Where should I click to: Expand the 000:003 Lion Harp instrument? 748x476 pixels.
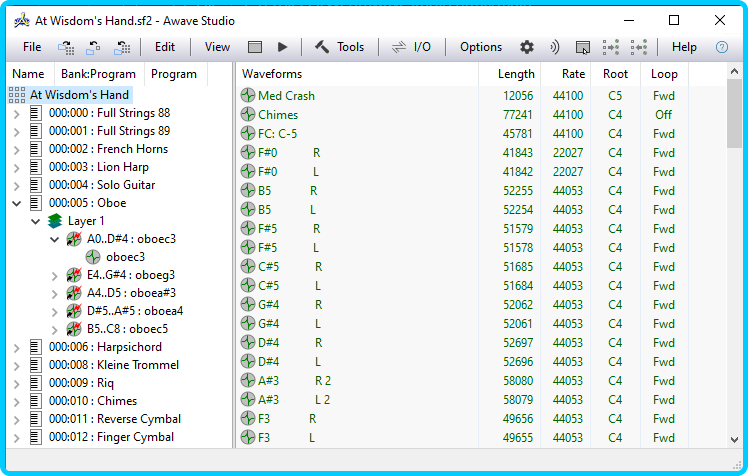click(x=17, y=168)
